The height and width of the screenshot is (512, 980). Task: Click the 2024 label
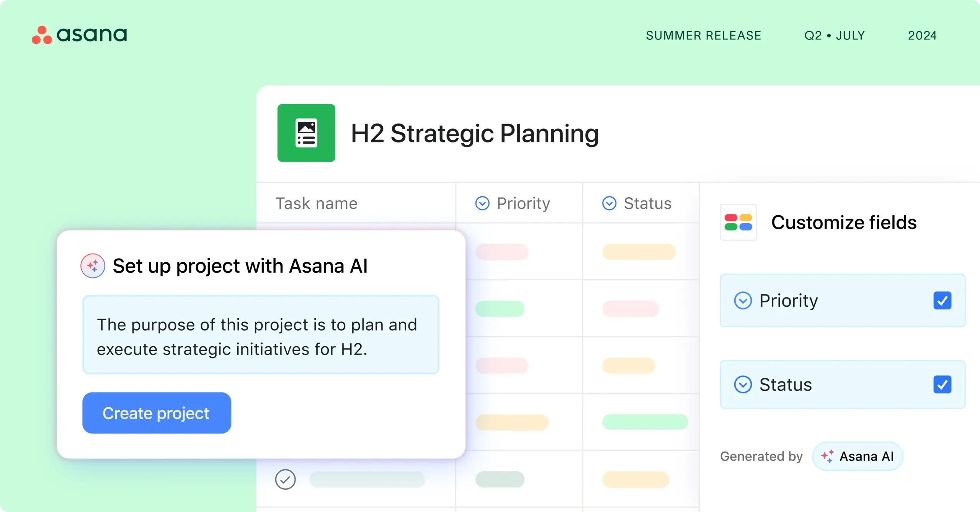pos(922,35)
